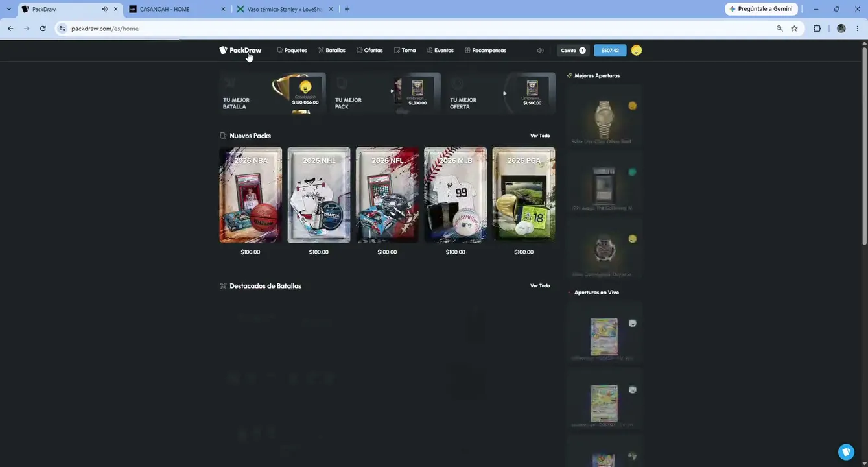Mute the PackDraw tab audio icon
868x467 pixels.
tap(104, 9)
